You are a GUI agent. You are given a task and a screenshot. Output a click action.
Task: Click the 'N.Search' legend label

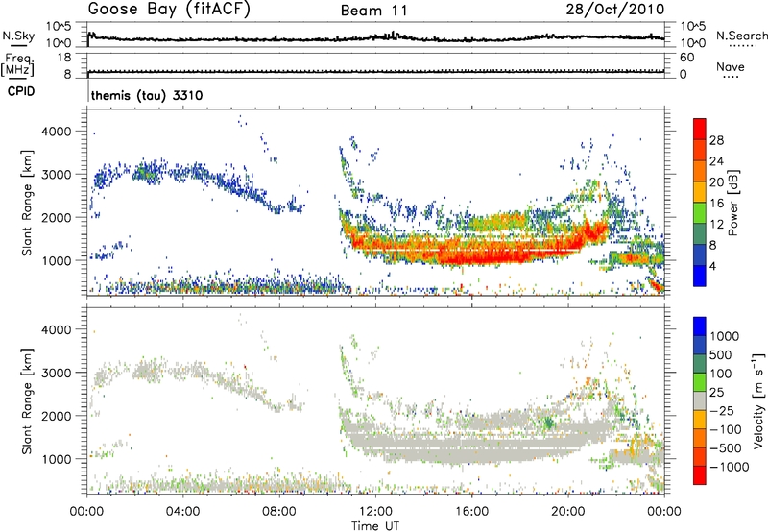click(x=741, y=36)
